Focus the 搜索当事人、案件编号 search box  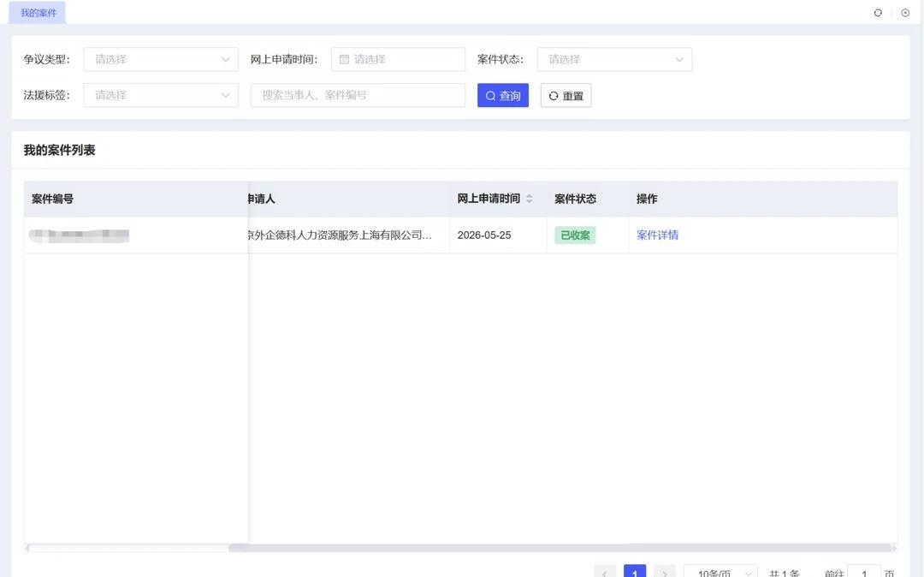pyautogui.click(x=358, y=96)
